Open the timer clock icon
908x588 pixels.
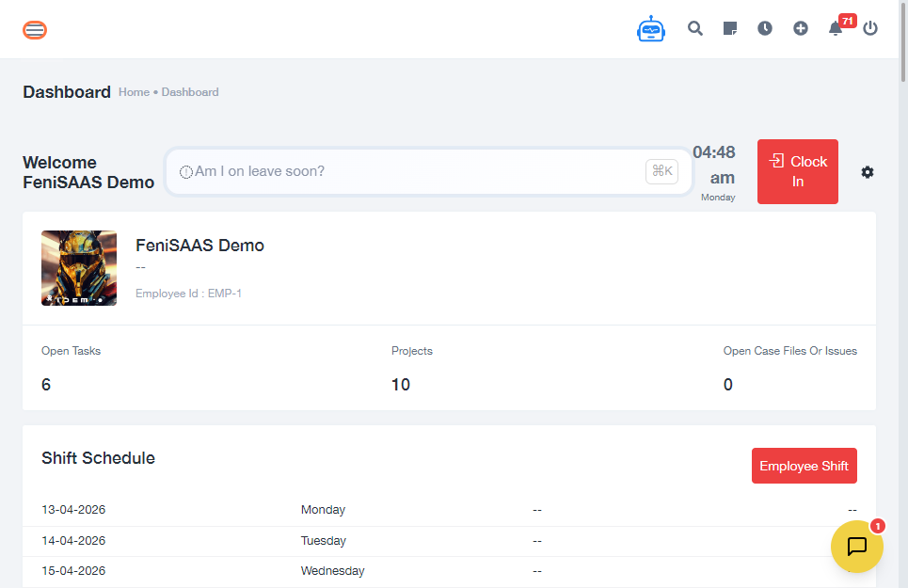pyautogui.click(x=765, y=28)
